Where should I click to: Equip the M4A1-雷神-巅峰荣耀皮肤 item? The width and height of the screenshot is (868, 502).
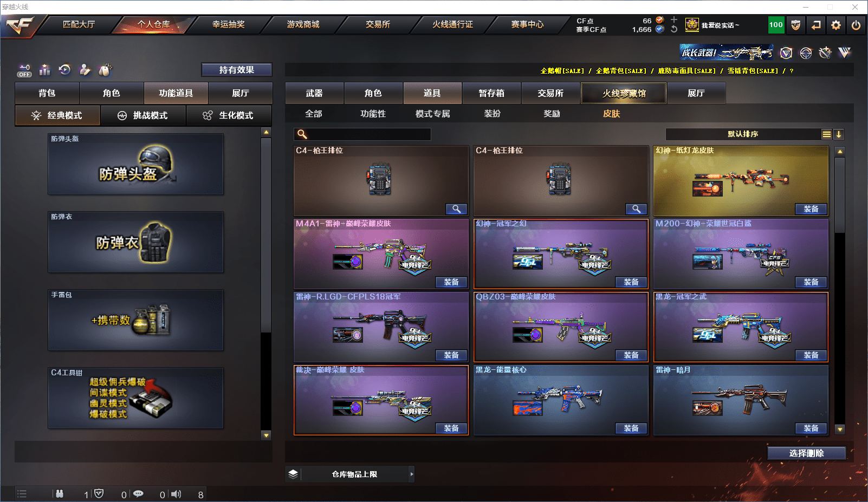451,282
